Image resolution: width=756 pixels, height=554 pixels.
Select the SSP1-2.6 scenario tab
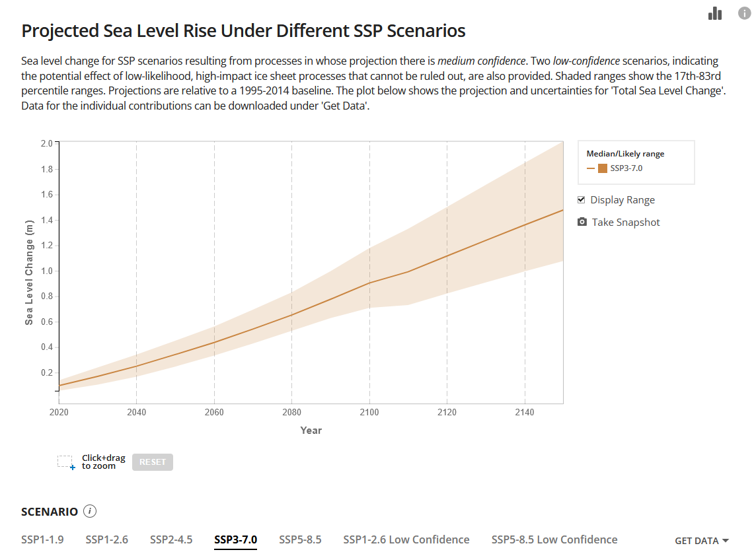tap(106, 539)
